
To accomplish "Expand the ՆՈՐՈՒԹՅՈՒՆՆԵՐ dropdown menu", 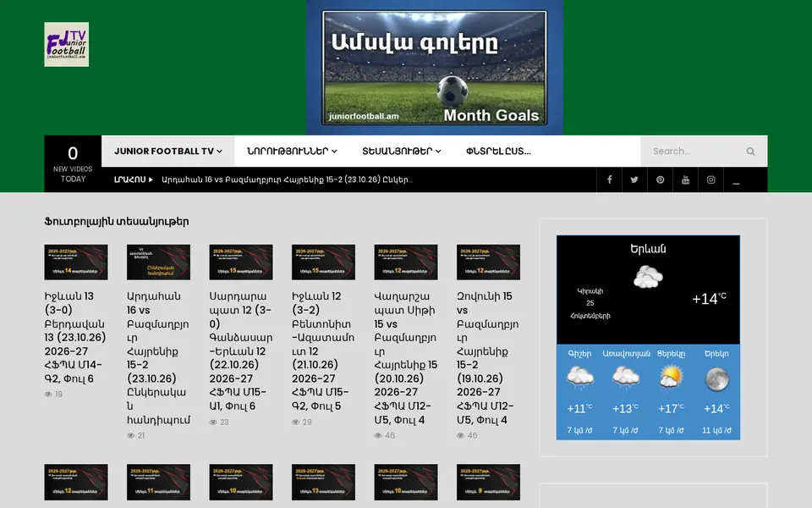I will pyautogui.click(x=292, y=152).
